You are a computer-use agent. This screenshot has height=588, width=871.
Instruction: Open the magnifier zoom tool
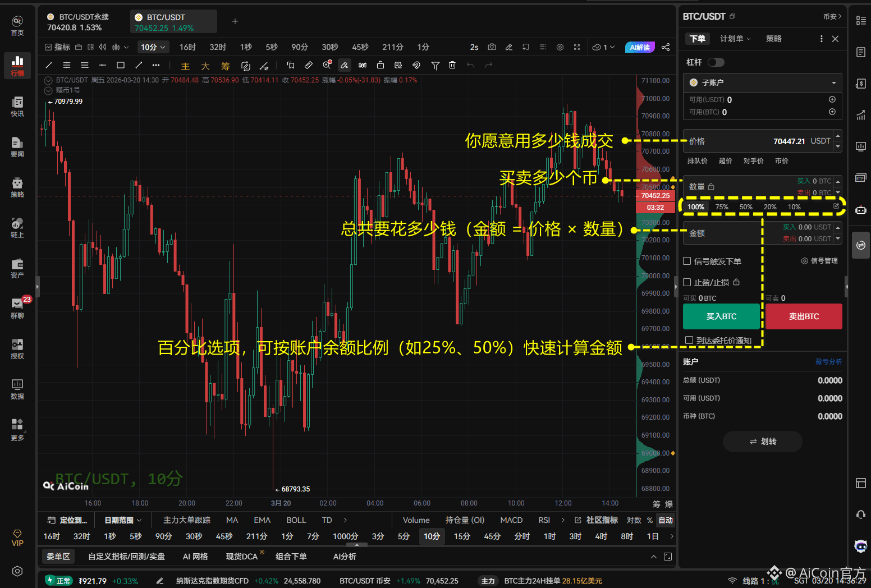click(327, 65)
